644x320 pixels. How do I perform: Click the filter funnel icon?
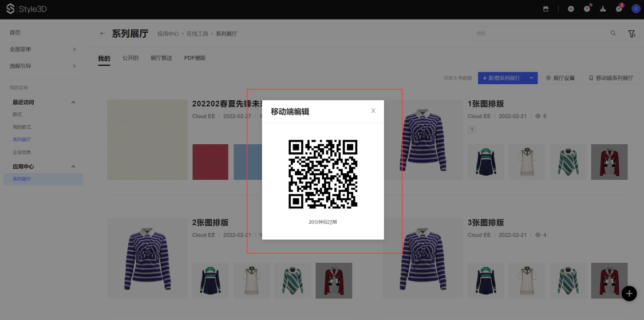coord(632,34)
